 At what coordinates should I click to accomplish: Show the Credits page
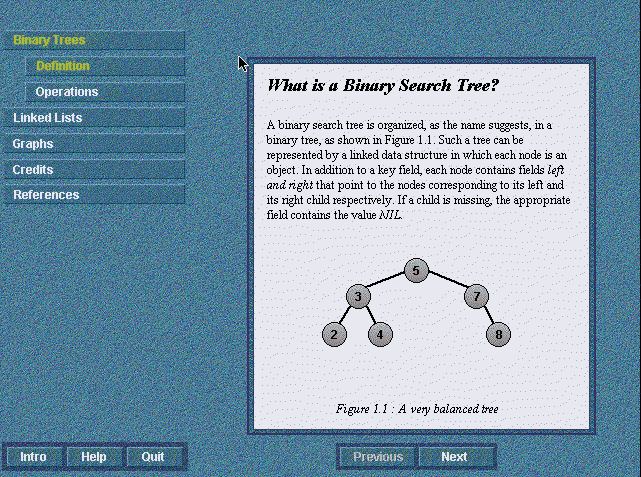(x=94, y=170)
